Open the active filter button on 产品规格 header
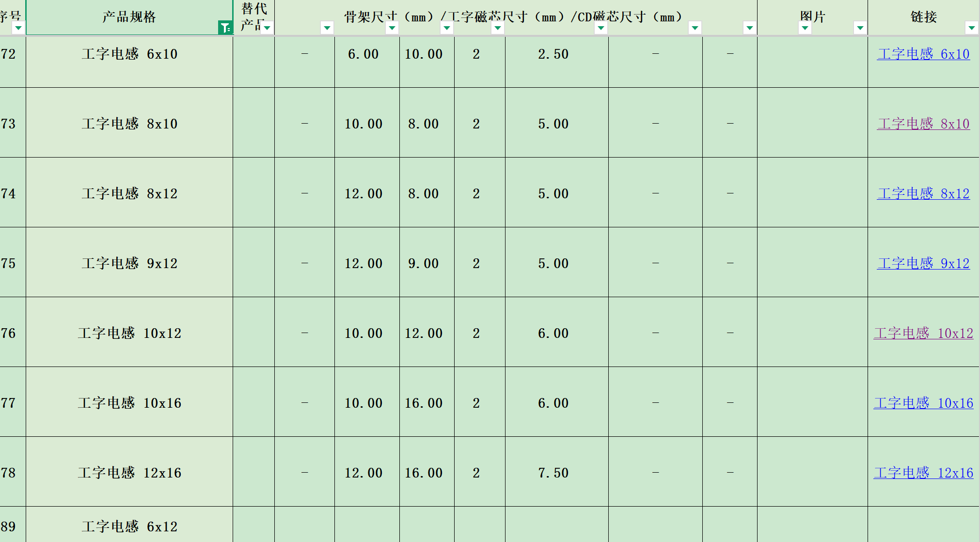 (225, 28)
